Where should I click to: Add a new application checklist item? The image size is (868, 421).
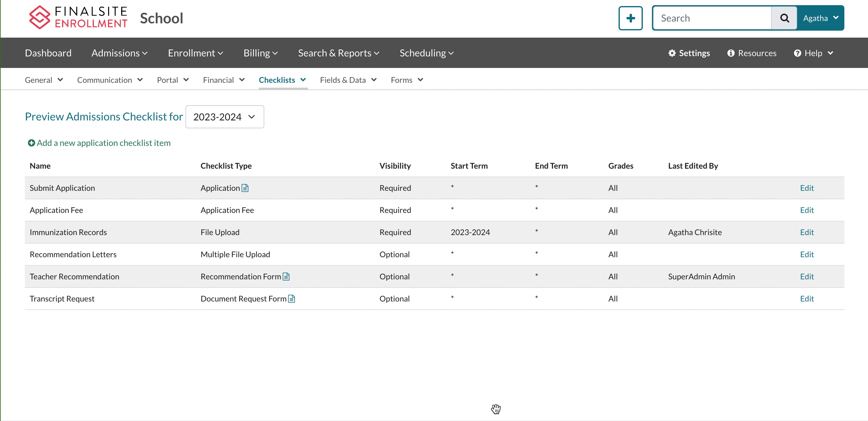click(x=99, y=143)
